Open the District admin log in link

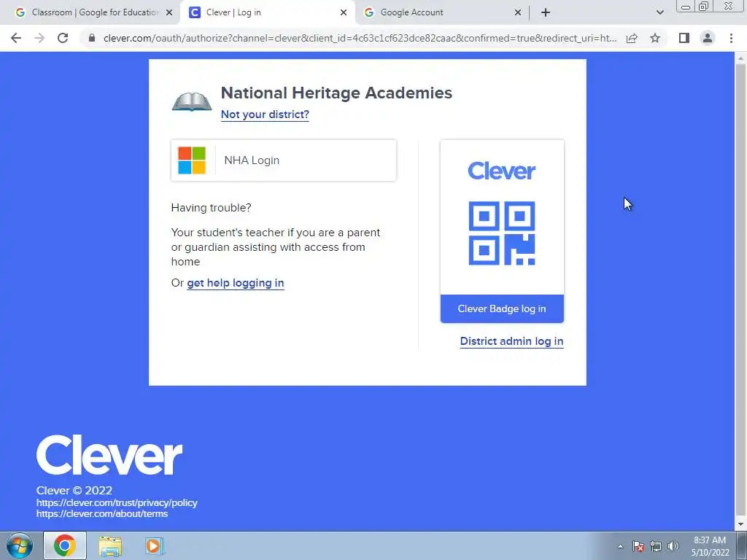pos(511,341)
